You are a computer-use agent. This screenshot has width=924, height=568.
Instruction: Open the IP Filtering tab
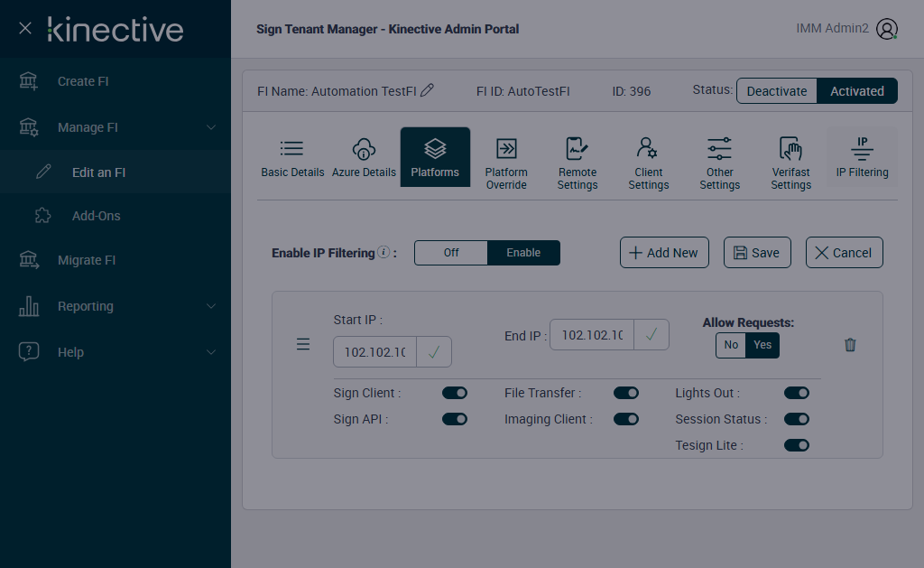click(862, 157)
